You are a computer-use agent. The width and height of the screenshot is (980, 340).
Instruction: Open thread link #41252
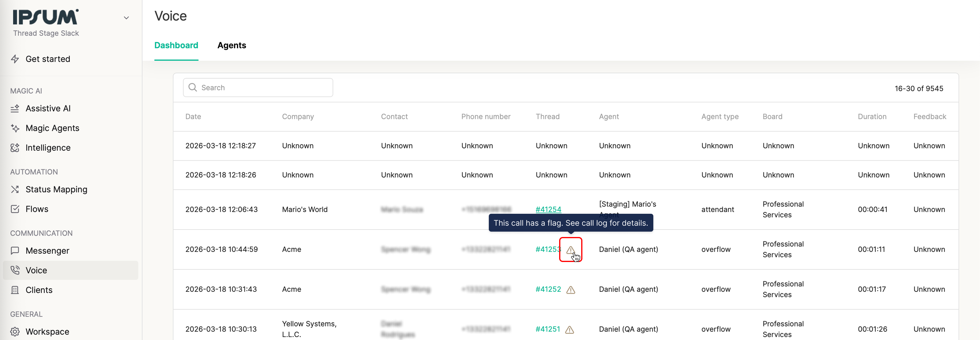click(548, 289)
